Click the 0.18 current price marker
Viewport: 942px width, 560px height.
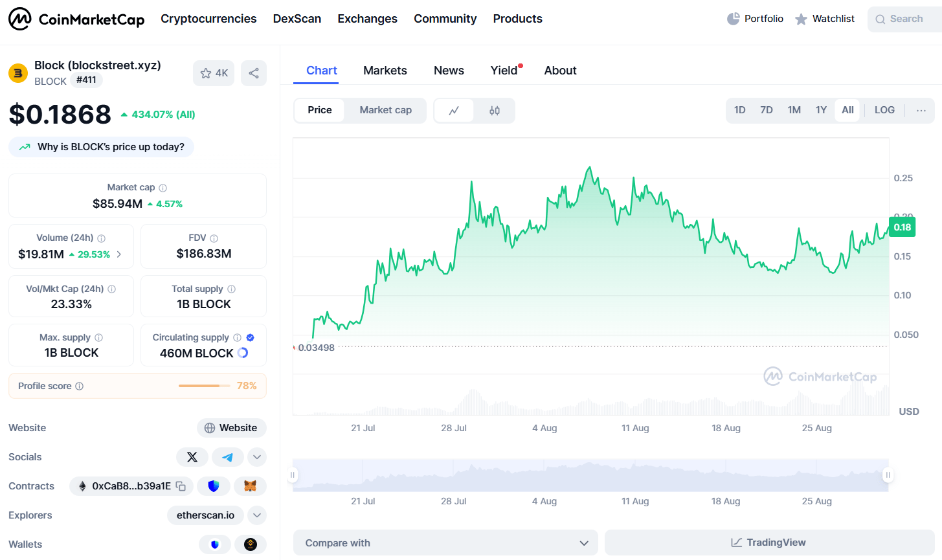[x=903, y=227]
